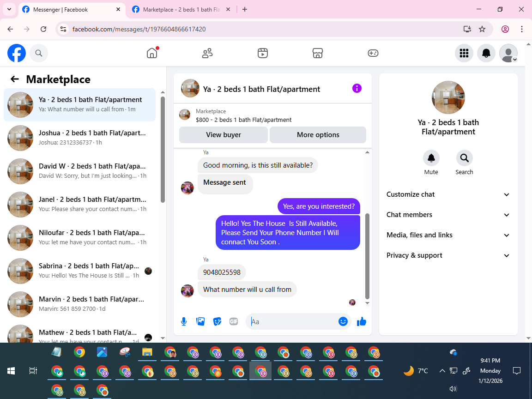Open the Chrome profile icon
532x399 pixels.
coord(505,29)
